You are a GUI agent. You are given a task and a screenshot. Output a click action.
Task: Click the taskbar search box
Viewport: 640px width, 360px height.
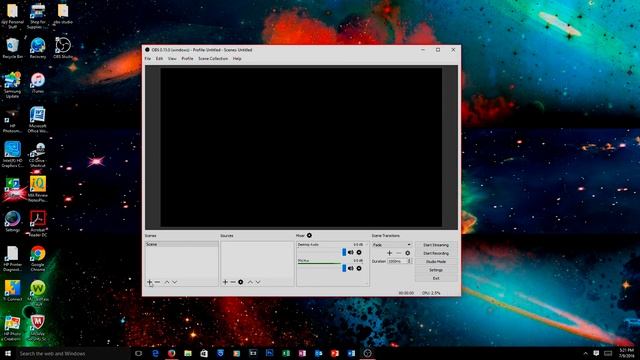[x=73, y=353]
